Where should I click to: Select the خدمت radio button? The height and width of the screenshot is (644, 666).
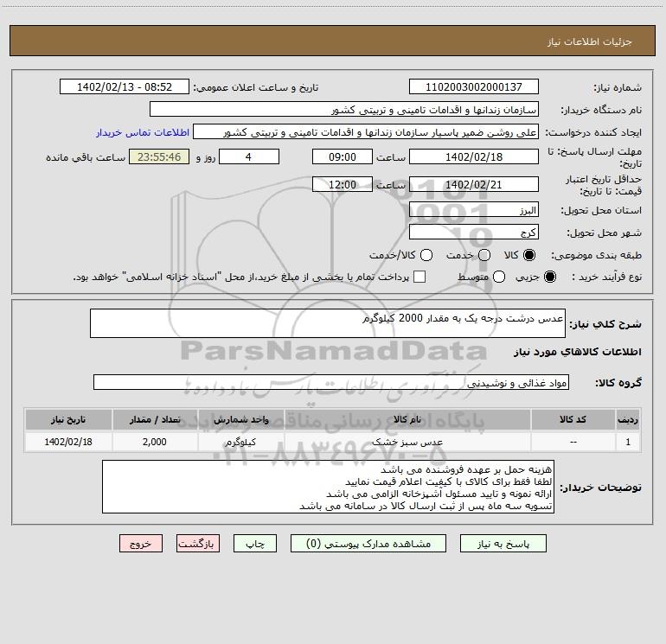coord(484,255)
